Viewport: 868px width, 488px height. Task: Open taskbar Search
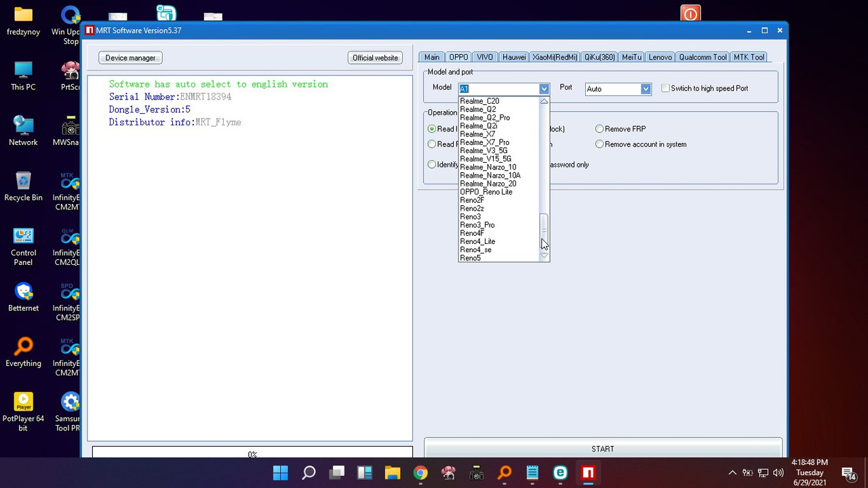(x=309, y=472)
